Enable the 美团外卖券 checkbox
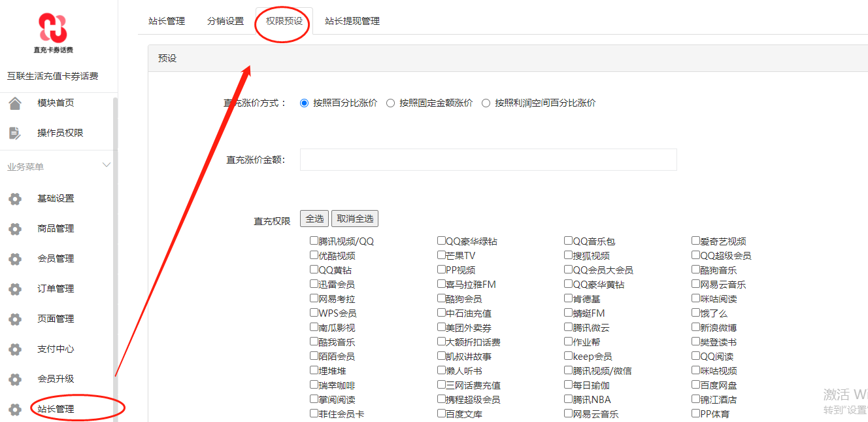Screen dimensions: 868x422 tap(442, 327)
